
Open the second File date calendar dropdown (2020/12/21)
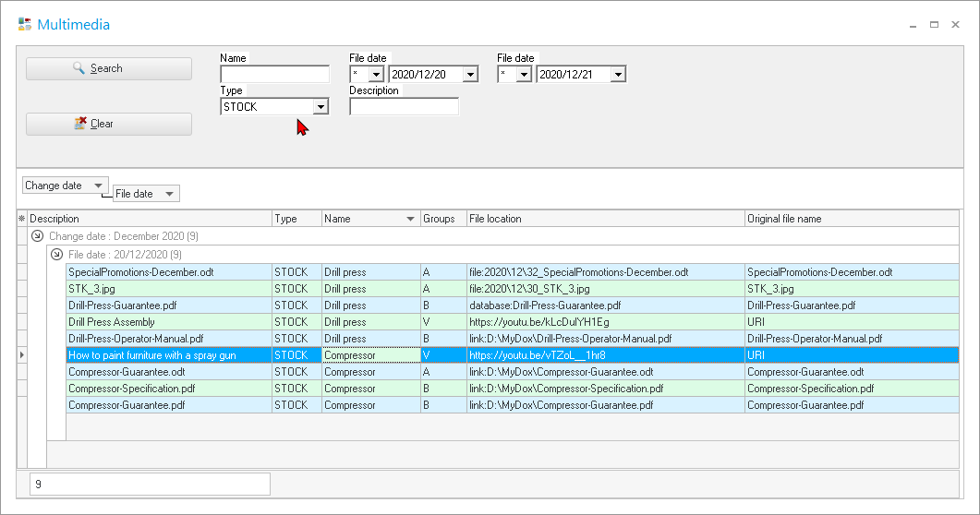coord(617,75)
